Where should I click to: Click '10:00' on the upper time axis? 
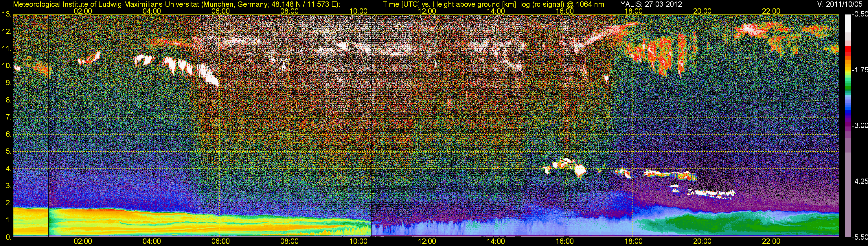pyautogui.click(x=358, y=11)
